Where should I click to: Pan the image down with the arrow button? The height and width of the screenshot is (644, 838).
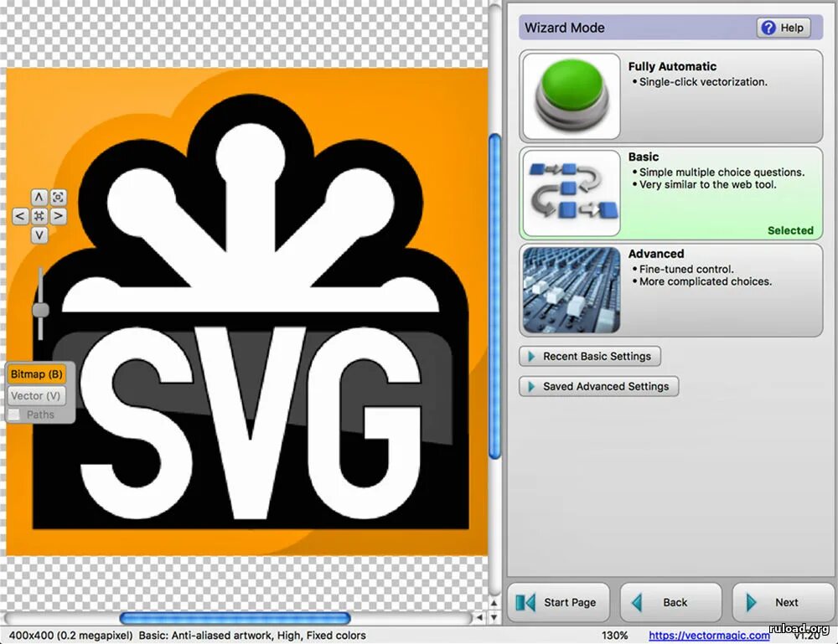[39, 235]
